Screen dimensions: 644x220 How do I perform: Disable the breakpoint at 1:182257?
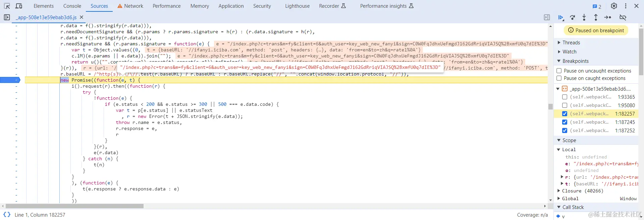tap(565, 114)
